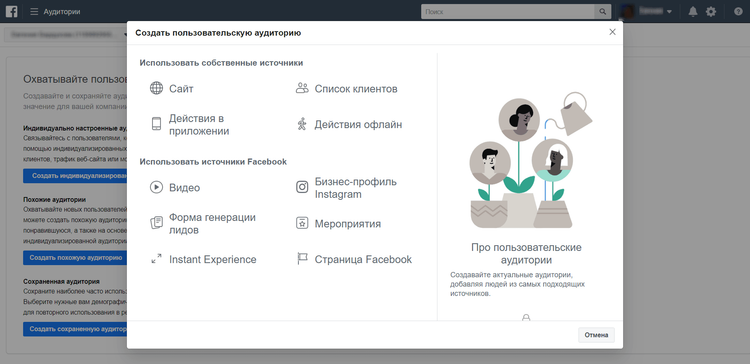
Task: Click the people icon for Список клиентов
Action: (302, 88)
